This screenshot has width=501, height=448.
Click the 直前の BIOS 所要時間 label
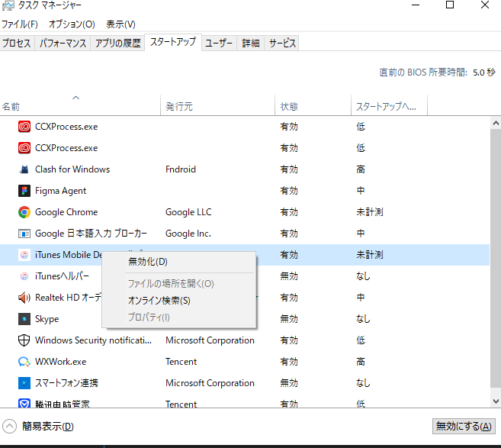423,73
